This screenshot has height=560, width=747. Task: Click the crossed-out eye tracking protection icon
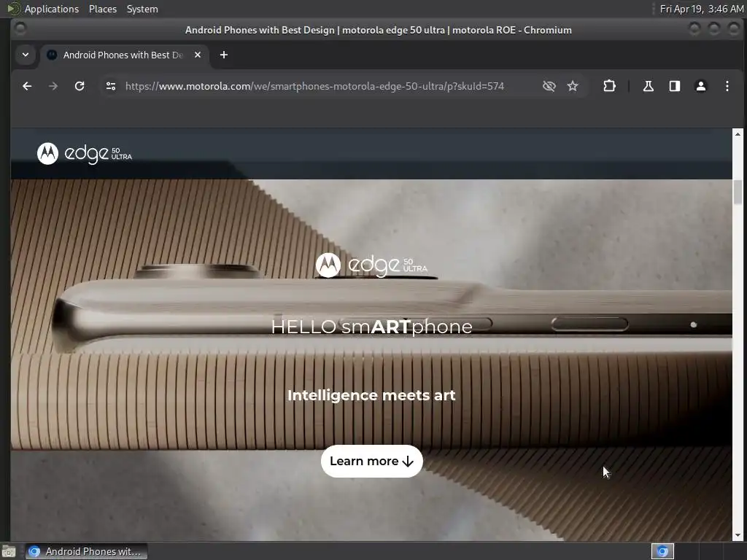point(549,86)
